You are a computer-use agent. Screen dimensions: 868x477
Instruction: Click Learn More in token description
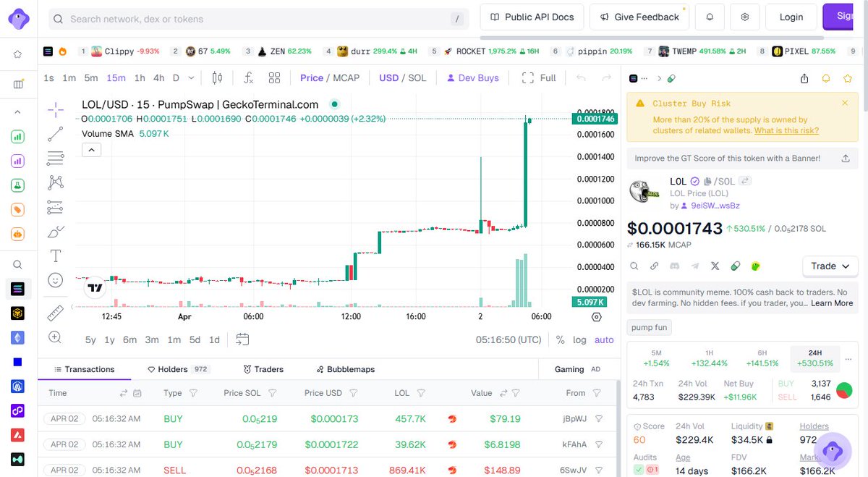point(832,303)
